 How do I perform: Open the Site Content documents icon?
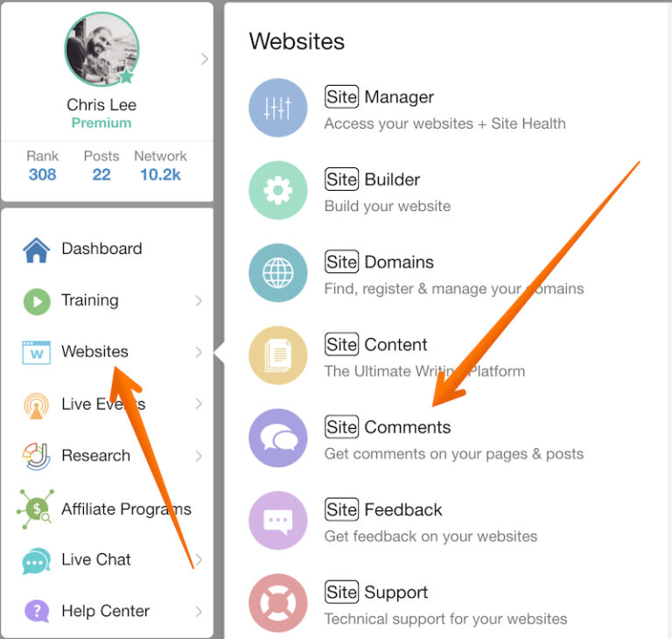(x=277, y=355)
